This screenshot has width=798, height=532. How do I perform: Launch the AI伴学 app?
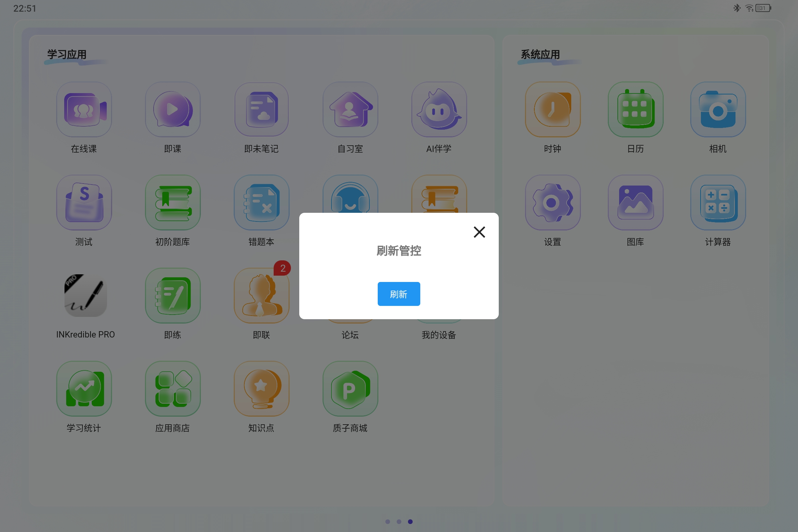click(x=439, y=109)
